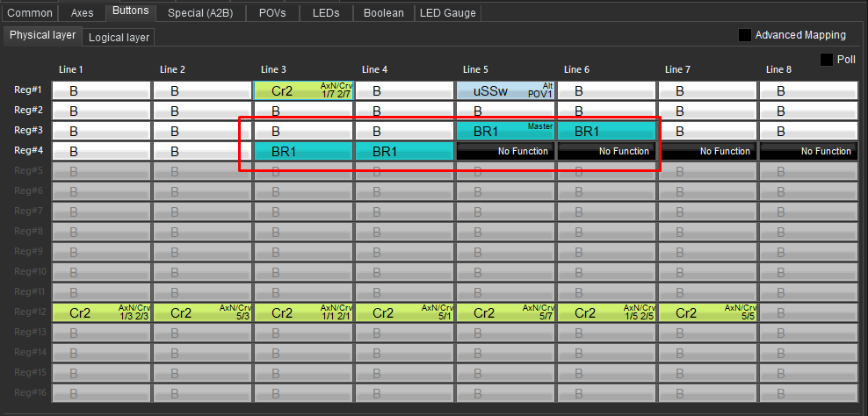Select Cr2 1/1 2/1 cell in Reg#12
Screen dimensions: 868x416
[x=304, y=312]
